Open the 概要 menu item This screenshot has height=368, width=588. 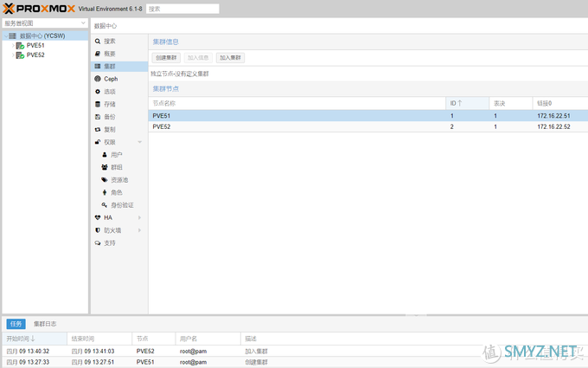click(119, 54)
